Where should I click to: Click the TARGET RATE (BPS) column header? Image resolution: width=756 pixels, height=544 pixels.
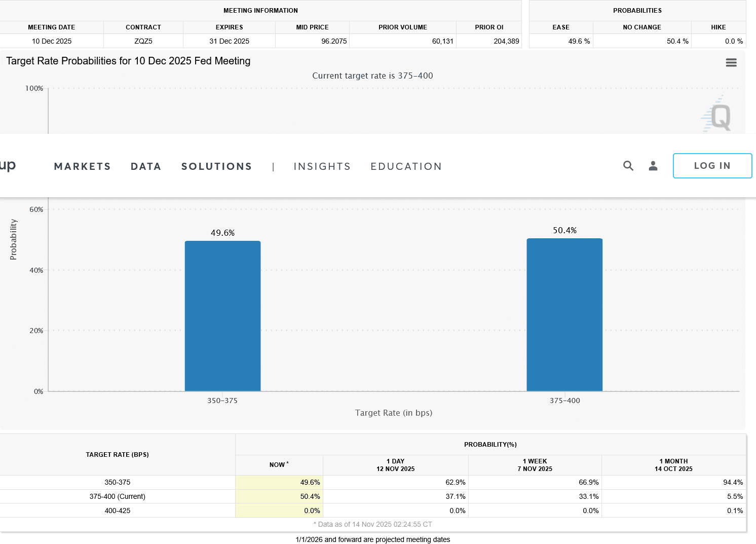click(x=118, y=454)
